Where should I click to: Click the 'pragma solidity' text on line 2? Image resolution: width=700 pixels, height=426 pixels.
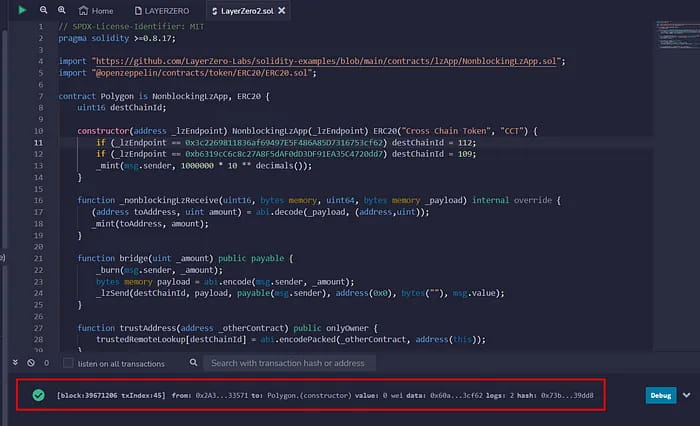tap(93, 38)
